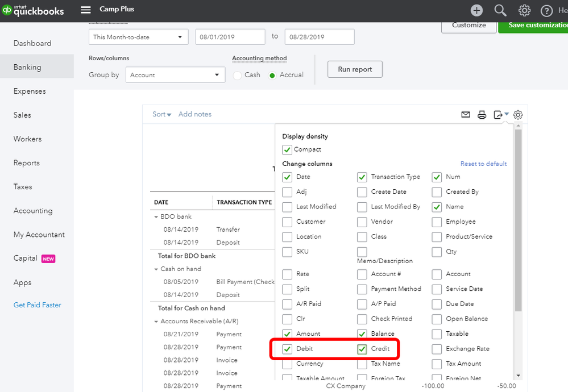Click the Reset to default link
This screenshot has height=392, width=568.
(483, 164)
